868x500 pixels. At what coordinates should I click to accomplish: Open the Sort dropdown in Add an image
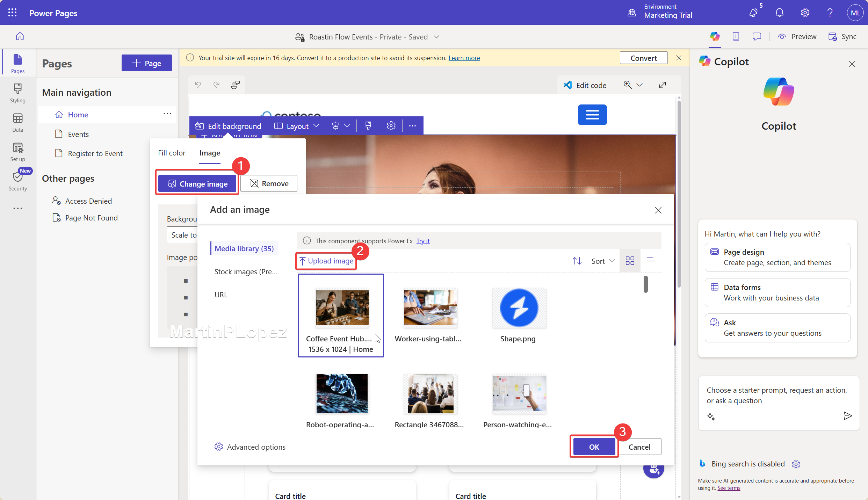click(x=602, y=261)
